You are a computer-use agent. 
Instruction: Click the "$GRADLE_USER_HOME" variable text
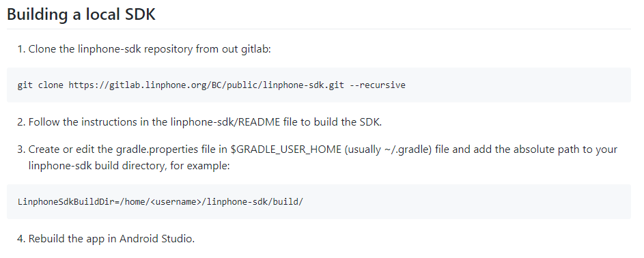(x=286, y=149)
